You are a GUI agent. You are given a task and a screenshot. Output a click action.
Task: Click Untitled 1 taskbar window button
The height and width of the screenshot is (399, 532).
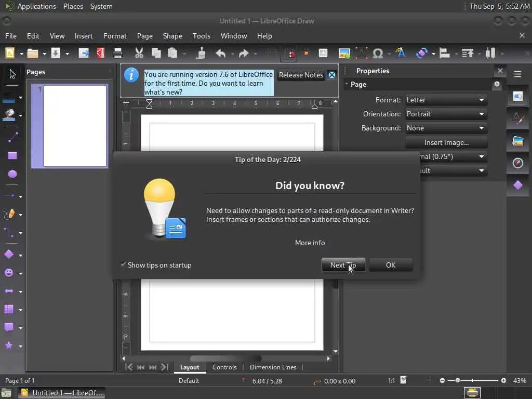pyautogui.click(x=61, y=393)
